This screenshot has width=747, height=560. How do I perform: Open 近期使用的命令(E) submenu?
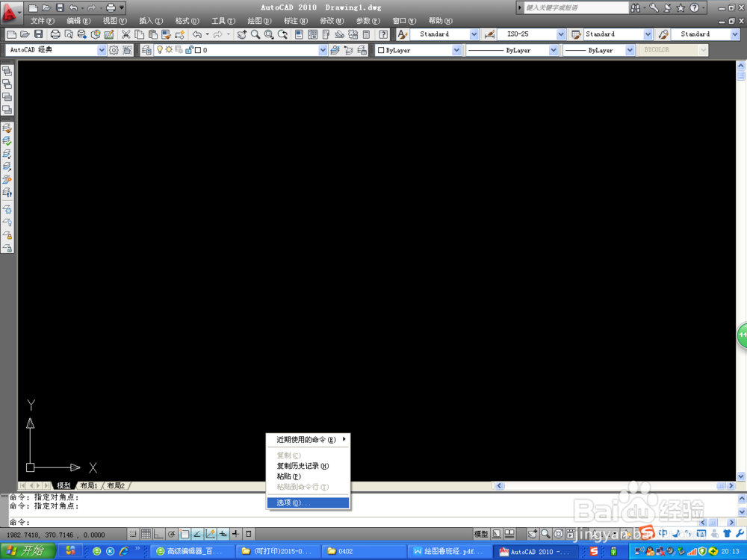(309, 440)
